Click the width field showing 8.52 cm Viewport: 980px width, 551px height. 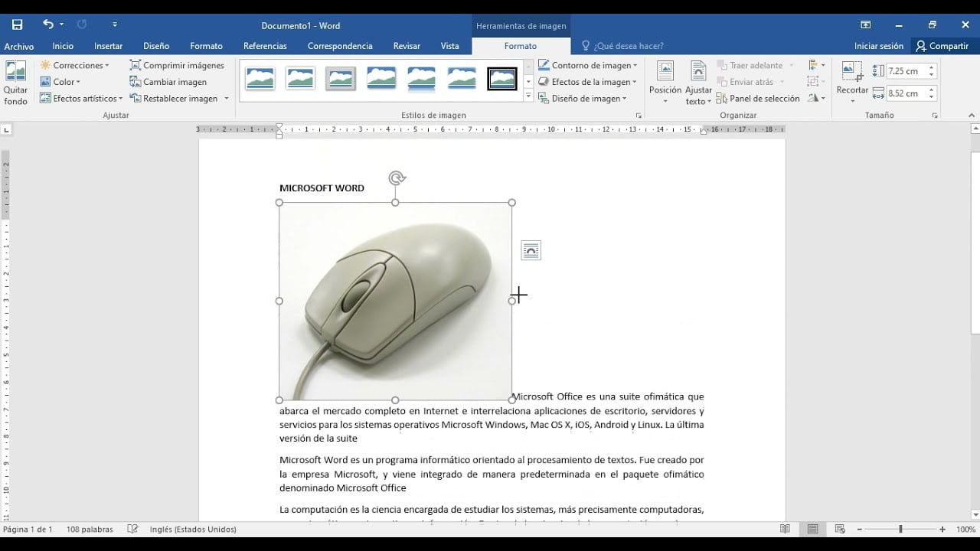click(906, 93)
